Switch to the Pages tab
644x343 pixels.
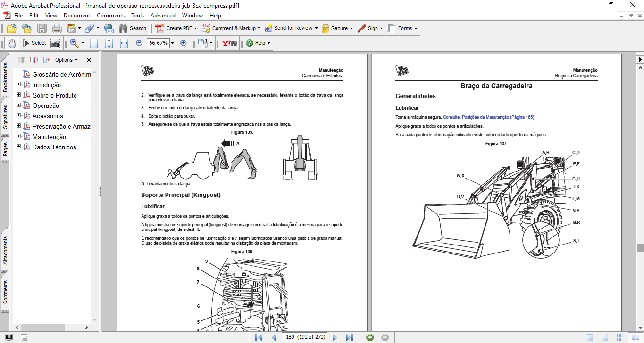point(6,149)
